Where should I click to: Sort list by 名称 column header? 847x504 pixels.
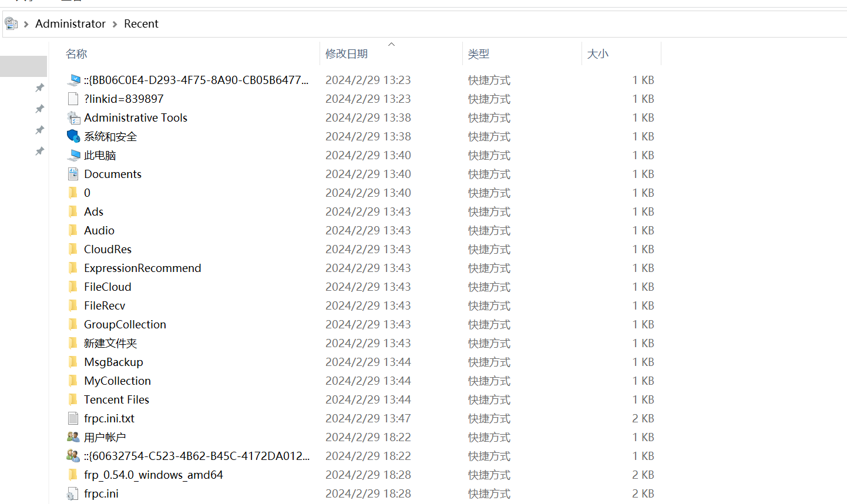pos(76,54)
